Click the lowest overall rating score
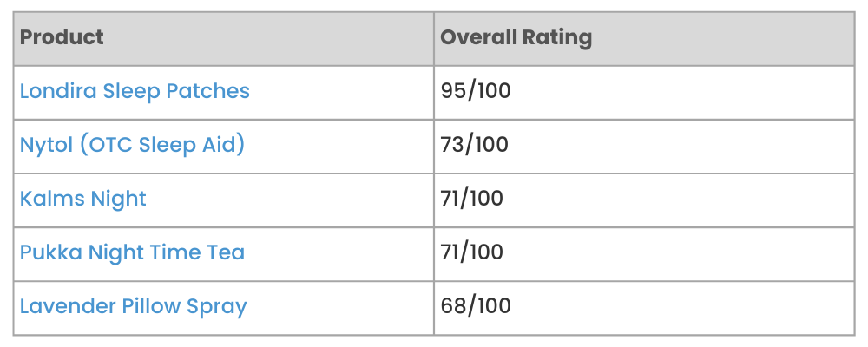 pos(476,306)
